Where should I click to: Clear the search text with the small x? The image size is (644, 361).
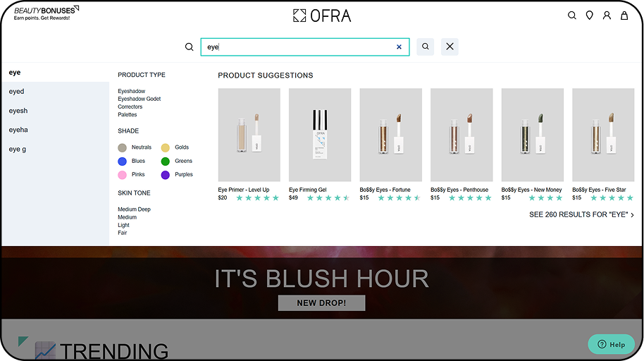(399, 47)
